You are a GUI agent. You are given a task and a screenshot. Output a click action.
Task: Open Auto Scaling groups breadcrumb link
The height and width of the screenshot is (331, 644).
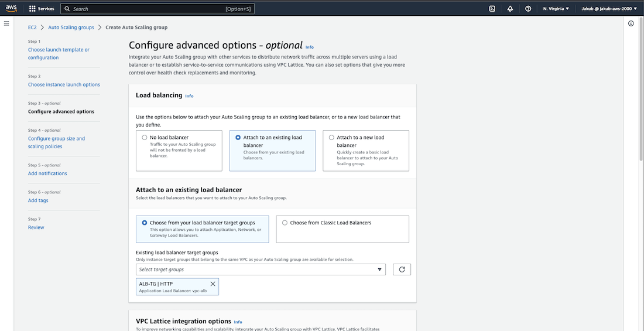point(71,28)
